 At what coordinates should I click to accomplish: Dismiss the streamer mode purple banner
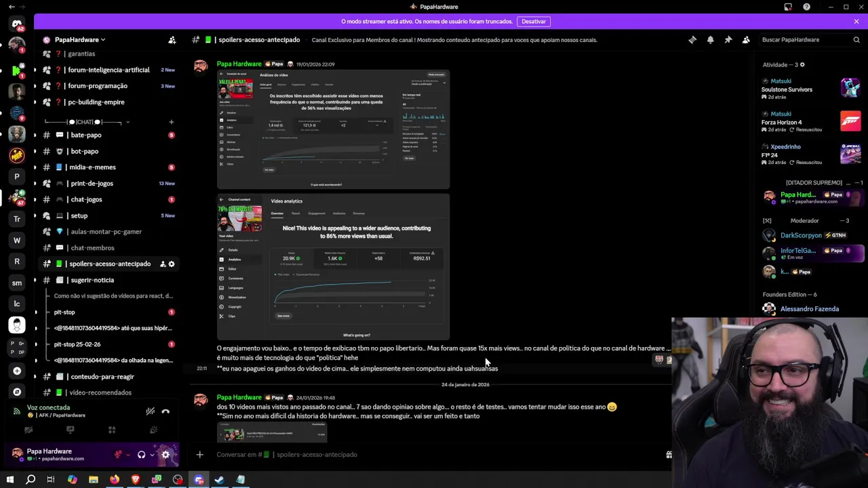856,22
